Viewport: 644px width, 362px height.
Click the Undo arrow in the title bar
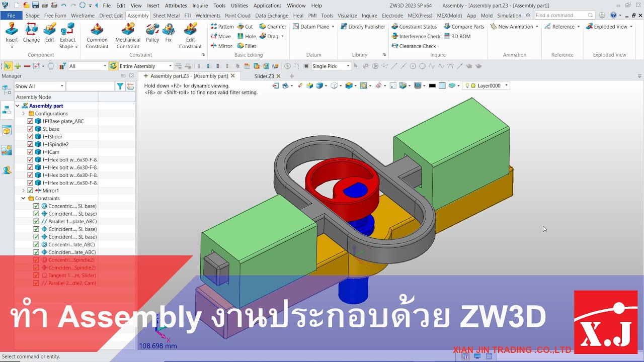coord(63,6)
